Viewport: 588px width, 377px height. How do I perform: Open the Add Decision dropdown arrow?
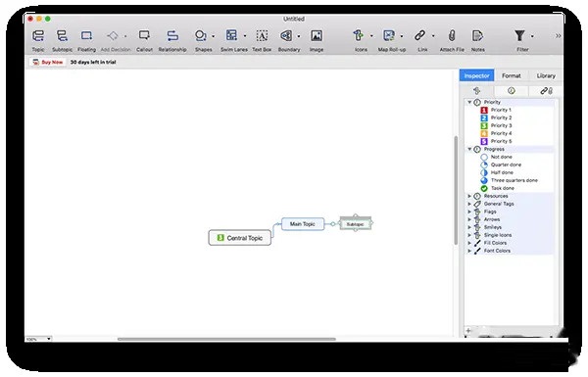pos(125,36)
